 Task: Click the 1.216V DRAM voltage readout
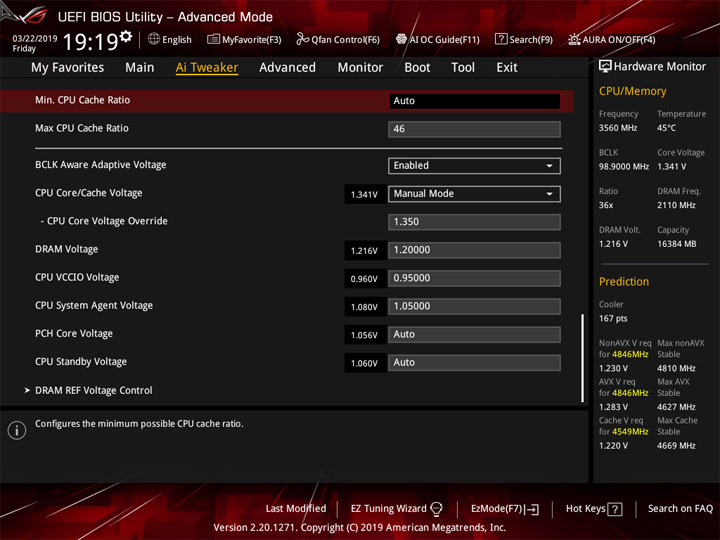364,251
